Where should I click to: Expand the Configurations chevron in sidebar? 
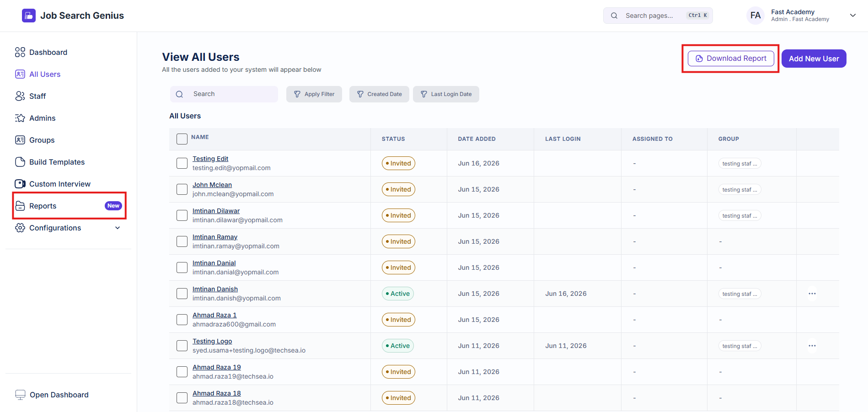click(118, 228)
